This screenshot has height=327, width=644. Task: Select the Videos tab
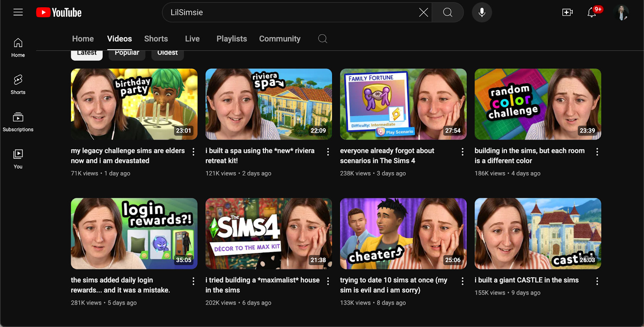tap(120, 39)
